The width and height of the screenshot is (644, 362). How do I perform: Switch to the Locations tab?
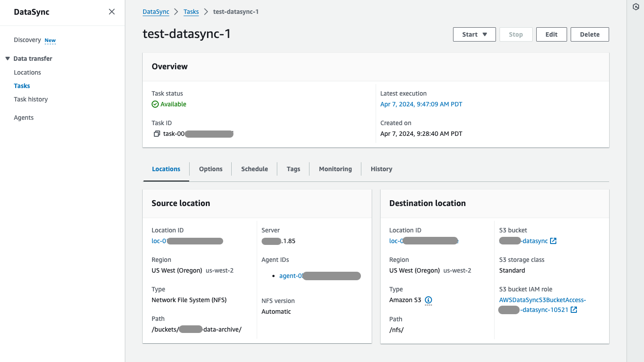pyautogui.click(x=166, y=169)
